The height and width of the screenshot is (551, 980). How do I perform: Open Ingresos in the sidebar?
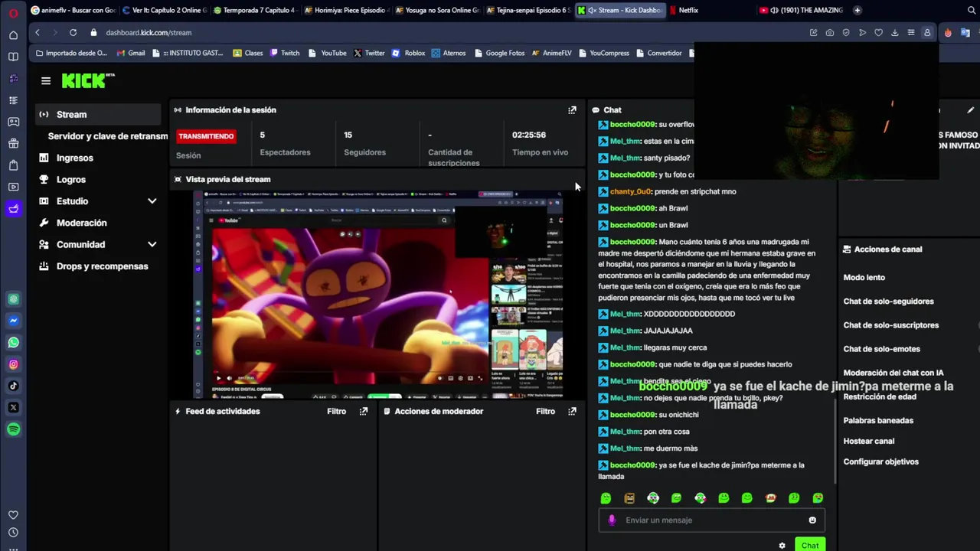(x=74, y=158)
